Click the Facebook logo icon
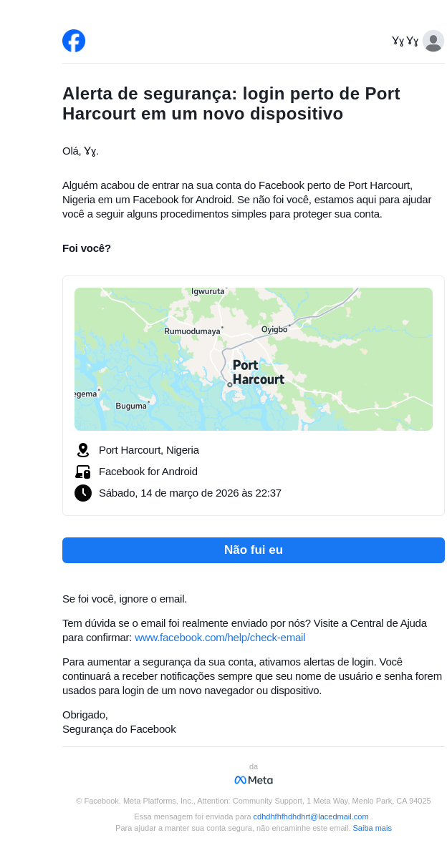This screenshot has width=447, height=868. coord(74,41)
